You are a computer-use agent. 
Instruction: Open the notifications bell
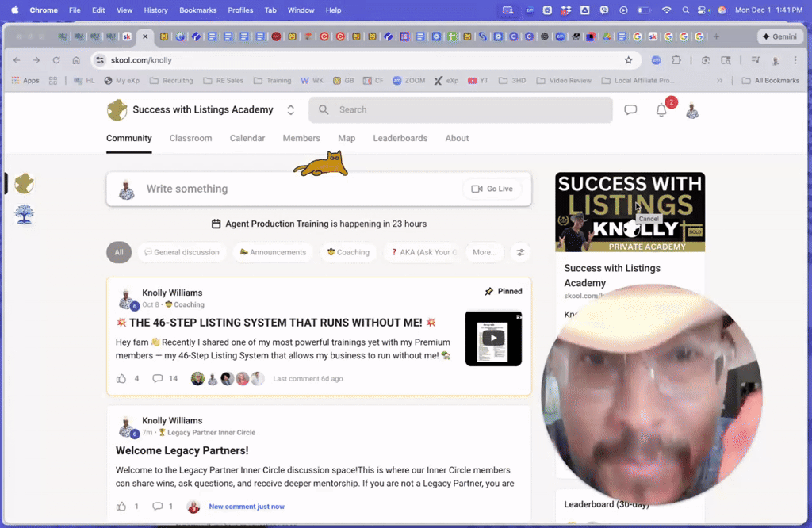tap(661, 110)
